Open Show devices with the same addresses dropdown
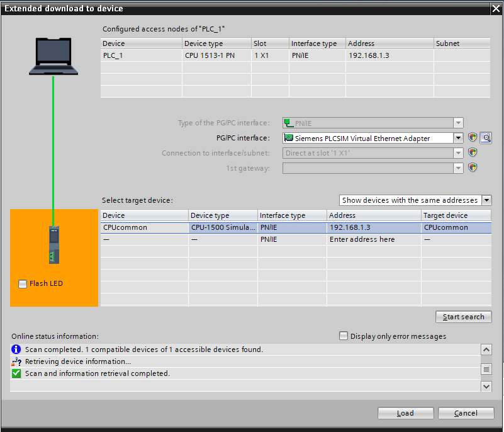Image resolution: width=504 pixels, height=432 pixels. (486, 200)
